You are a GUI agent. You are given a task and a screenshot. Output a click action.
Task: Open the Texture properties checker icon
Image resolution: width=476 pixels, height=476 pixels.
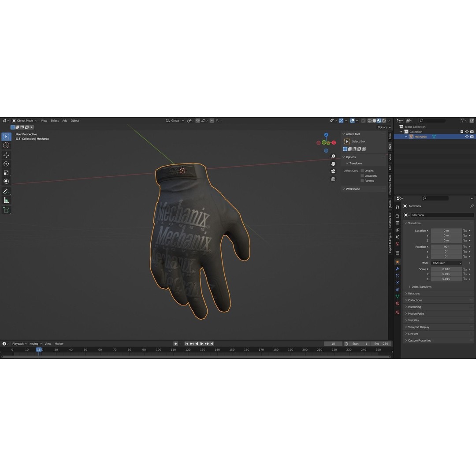pos(398,312)
